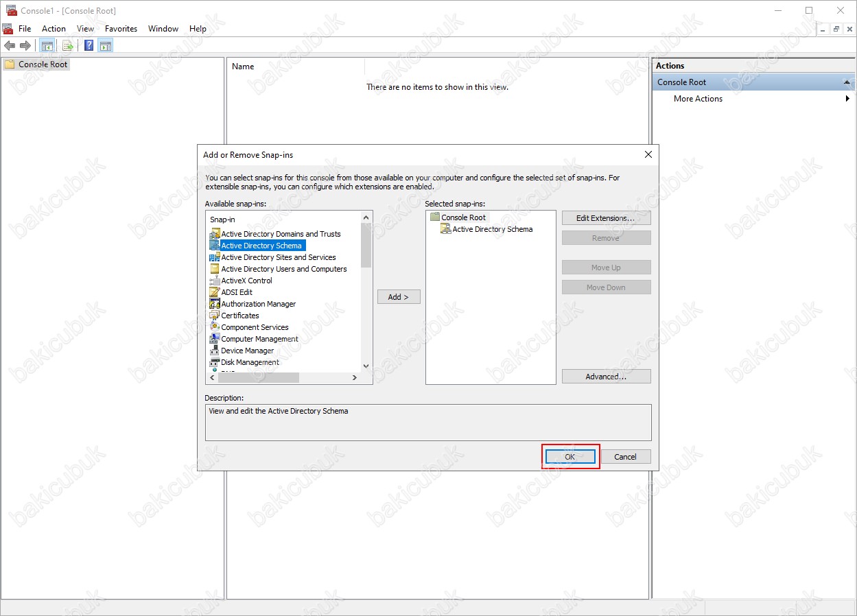
Task: Click the Advanced... button
Action: tap(606, 377)
